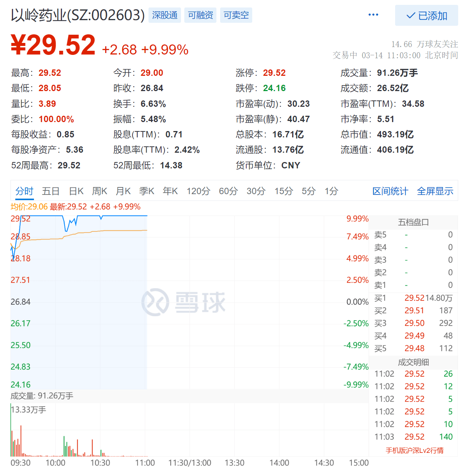Viewport: 466px width, 476px height.
Task: Select the 年K yearly chart view
Action: click(x=170, y=191)
